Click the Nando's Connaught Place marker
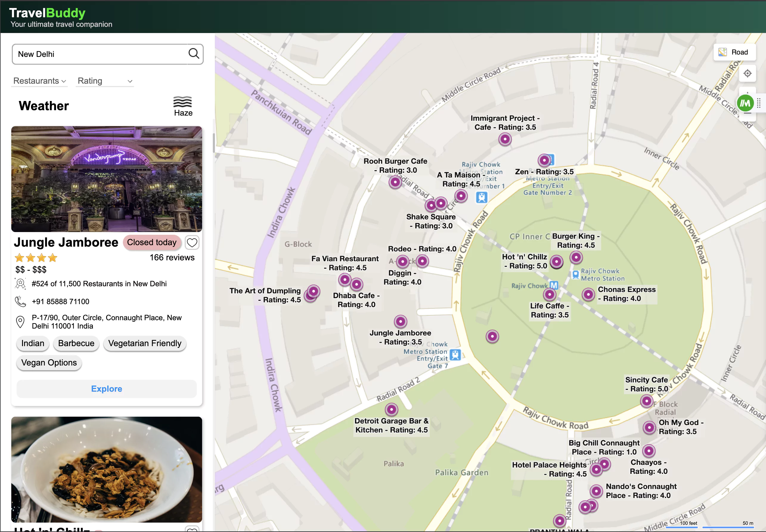This screenshot has width=766, height=532. [596, 491]
